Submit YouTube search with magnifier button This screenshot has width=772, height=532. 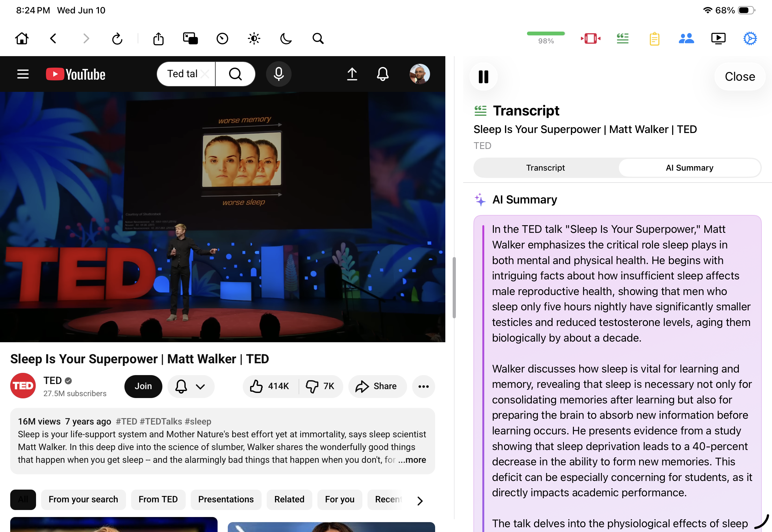pos(235,74)
